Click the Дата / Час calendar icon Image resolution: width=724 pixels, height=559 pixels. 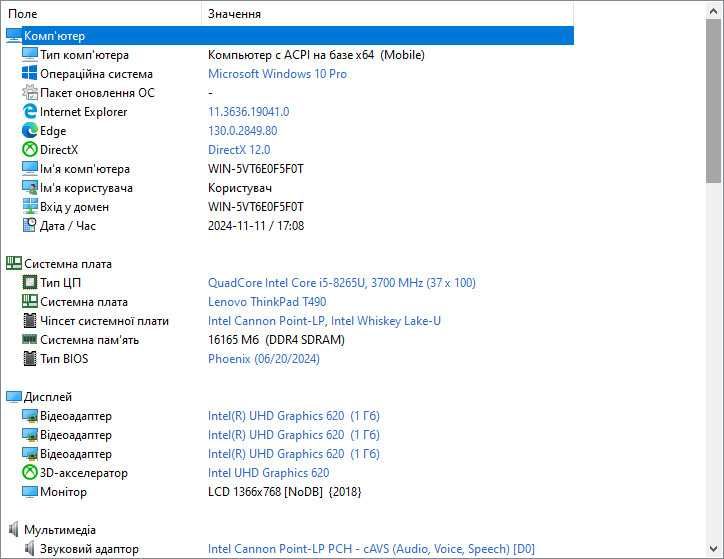pyautogui.click(x=30, y=225)
